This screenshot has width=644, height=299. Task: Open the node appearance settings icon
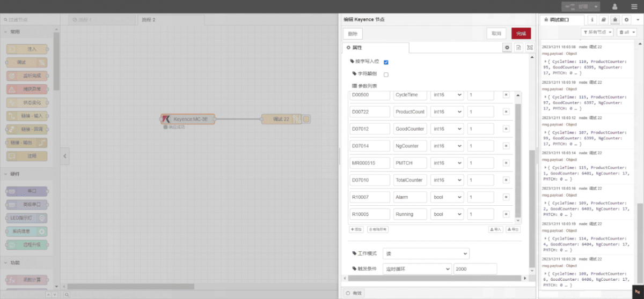pyautogui.click(x=530, y=48)
